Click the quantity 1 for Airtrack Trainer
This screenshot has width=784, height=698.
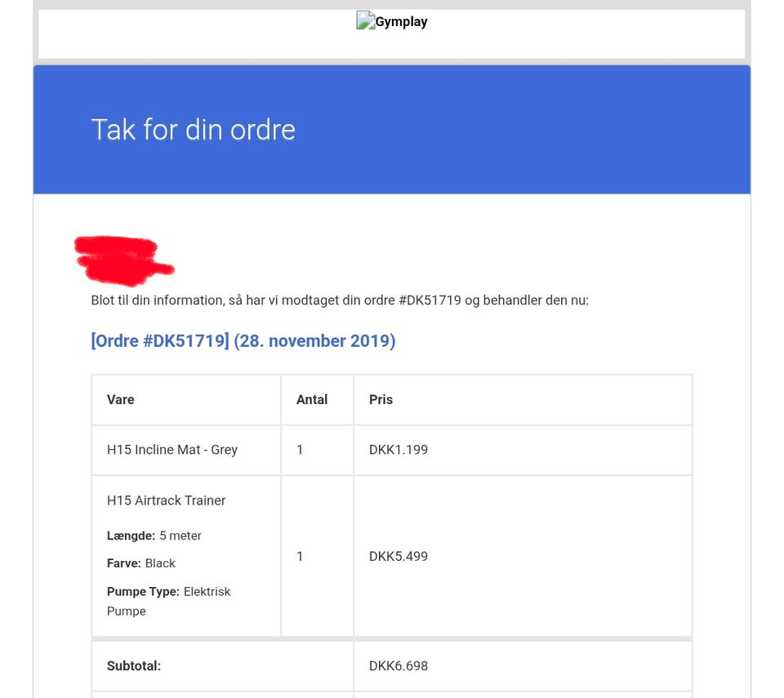pos(300,557)
